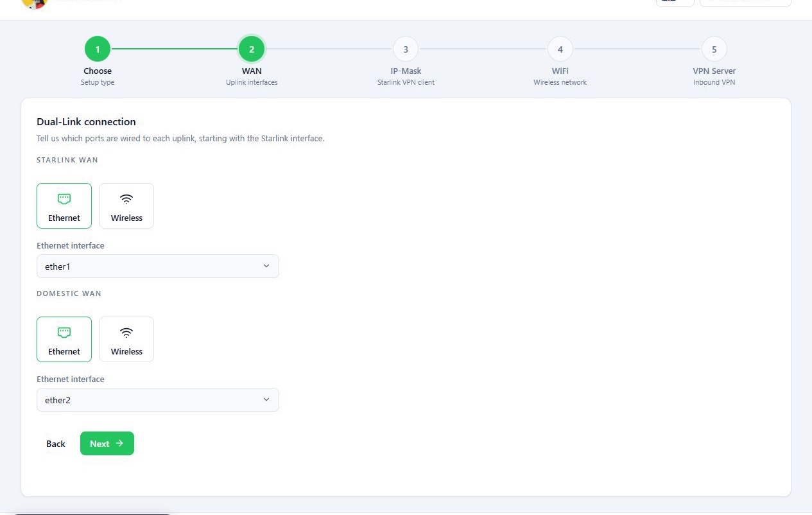Viewport: 812px width, 515px height.
Task: Click "Ethernet interface" label above ether2
Action: pos(71,380)
